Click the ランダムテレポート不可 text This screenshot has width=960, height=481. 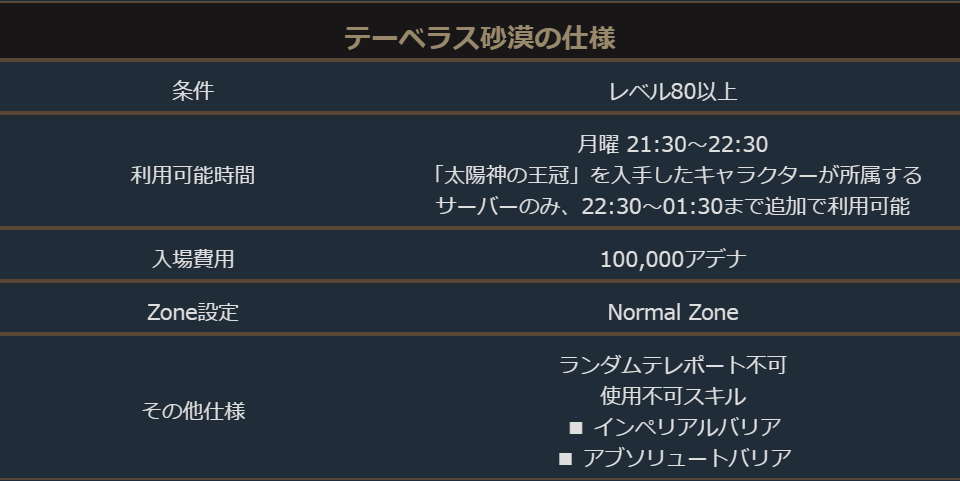(x=673, y=365)
